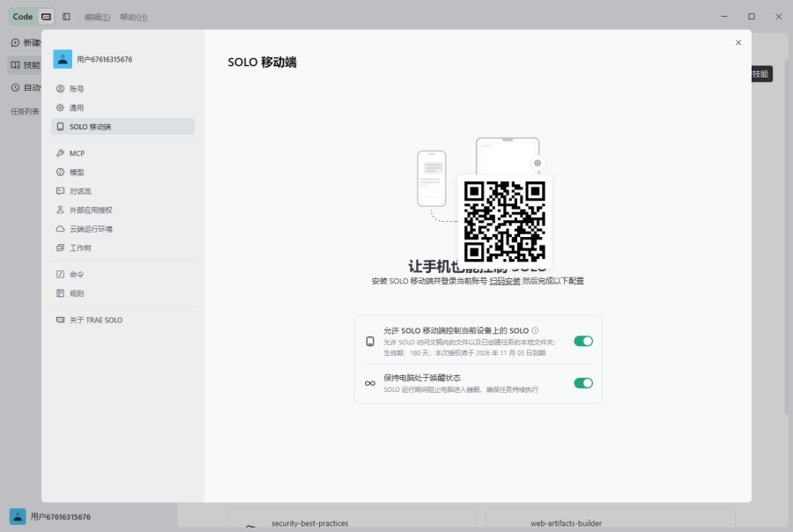Disable keeping the computer awake
793x532 pixels.
[583, 383]
